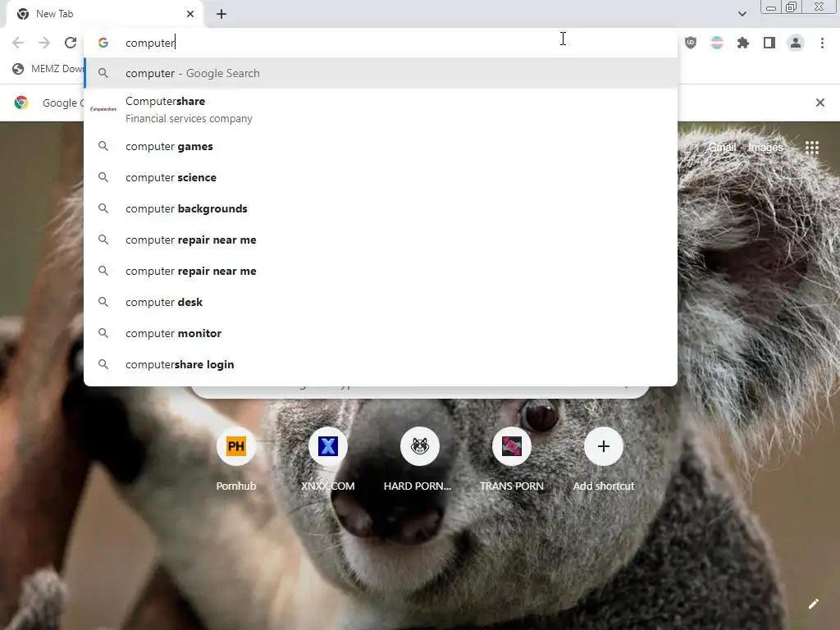Pick the 'computer games' suggestion
This screenshot has height=630, width=840.
[x=381, y=146]
